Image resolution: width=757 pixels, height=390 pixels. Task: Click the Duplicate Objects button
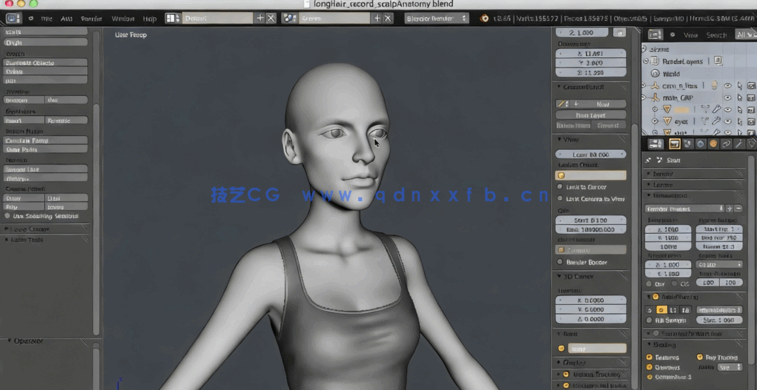point(45,63)
